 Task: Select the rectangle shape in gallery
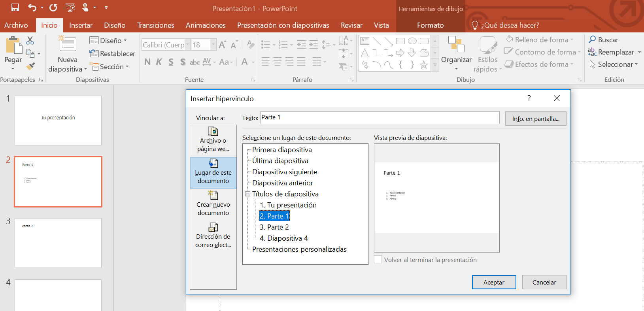(400, 41)
